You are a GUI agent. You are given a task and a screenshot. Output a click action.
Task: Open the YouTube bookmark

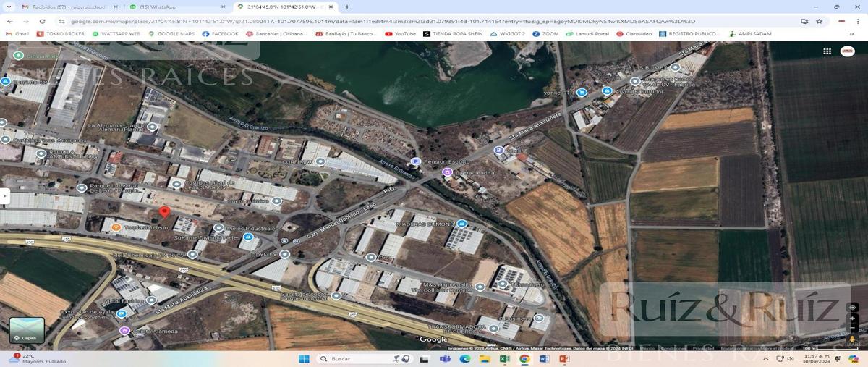coord(401,34)
